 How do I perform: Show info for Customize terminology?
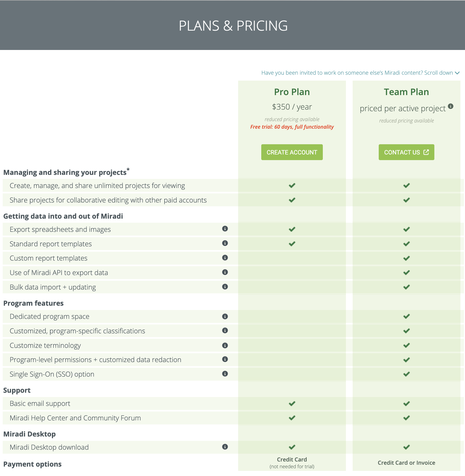[225, 345]
